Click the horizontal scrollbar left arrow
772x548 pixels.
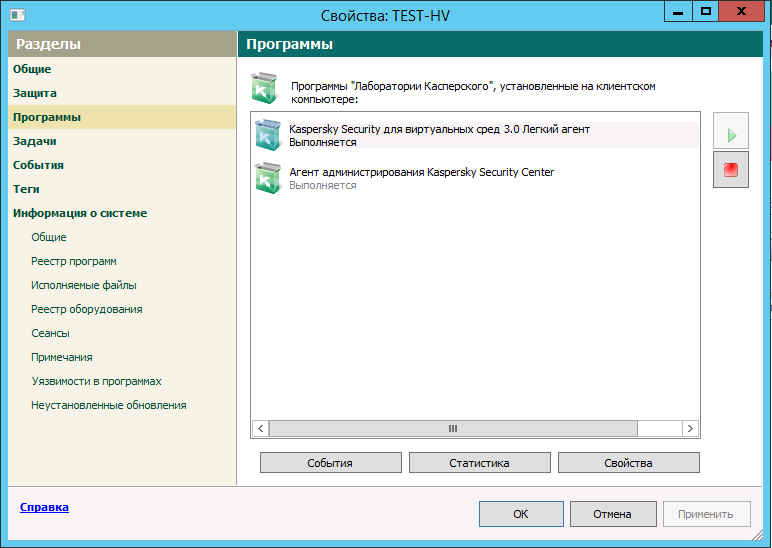260,428
